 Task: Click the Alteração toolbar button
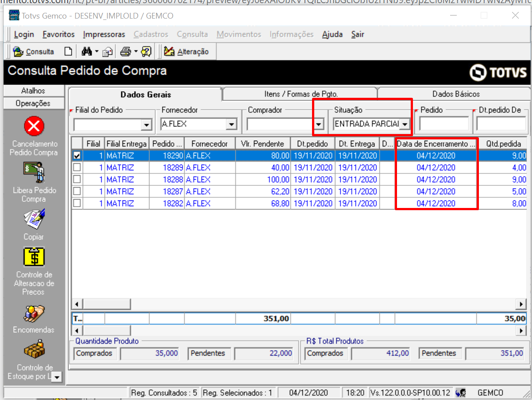coord(186,52)
